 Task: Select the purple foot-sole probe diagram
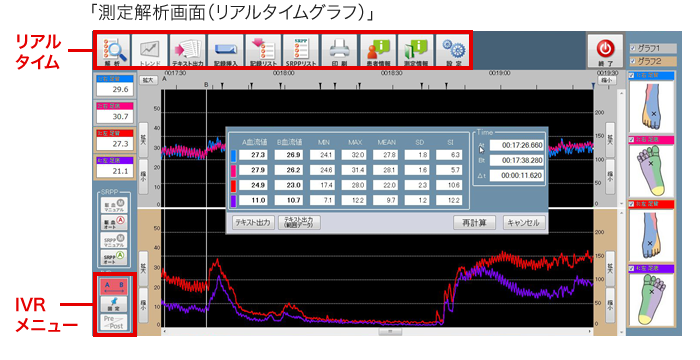point(651,299)
